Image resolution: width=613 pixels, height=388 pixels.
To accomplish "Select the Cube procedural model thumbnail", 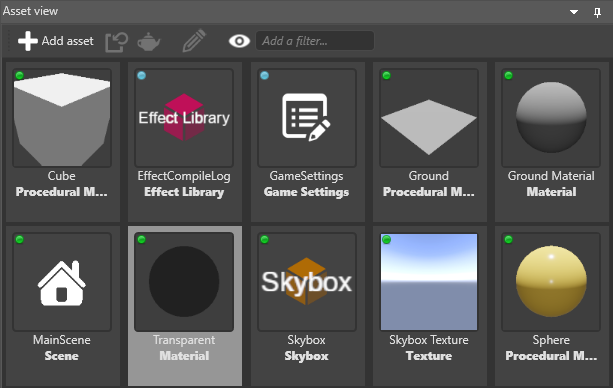I will (x=62, y=118).
